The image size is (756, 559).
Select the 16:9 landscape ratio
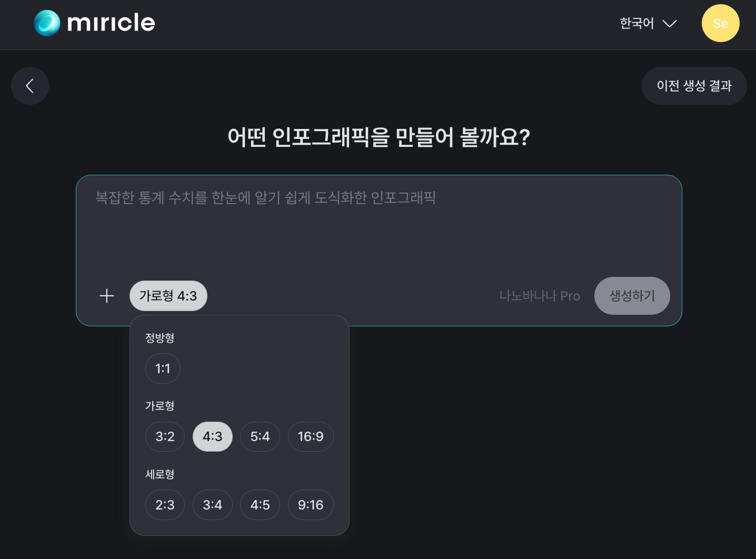click(x=311, y=436)
